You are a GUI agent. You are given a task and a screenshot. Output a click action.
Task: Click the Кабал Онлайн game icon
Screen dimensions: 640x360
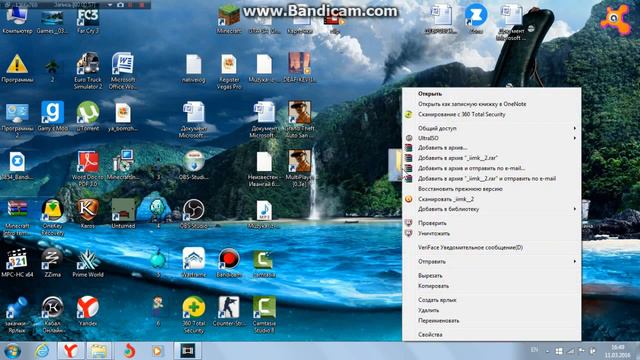coord(52,315)
